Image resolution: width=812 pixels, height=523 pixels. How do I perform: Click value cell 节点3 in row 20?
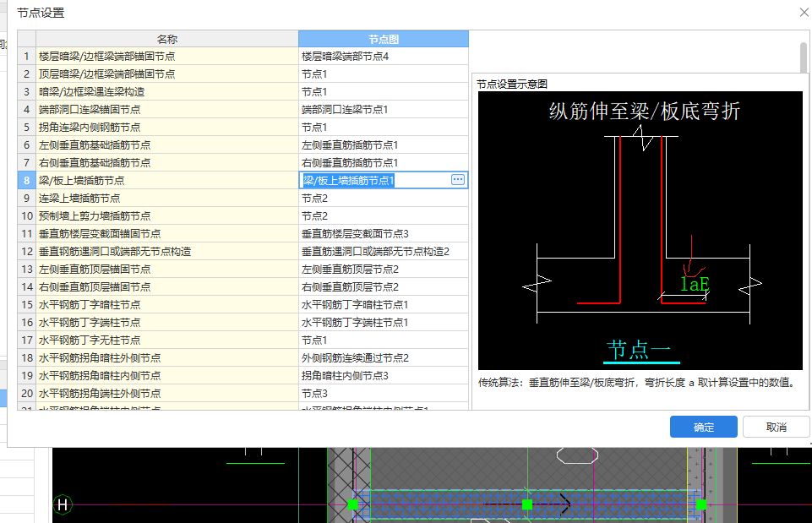(x=384, y=393)
